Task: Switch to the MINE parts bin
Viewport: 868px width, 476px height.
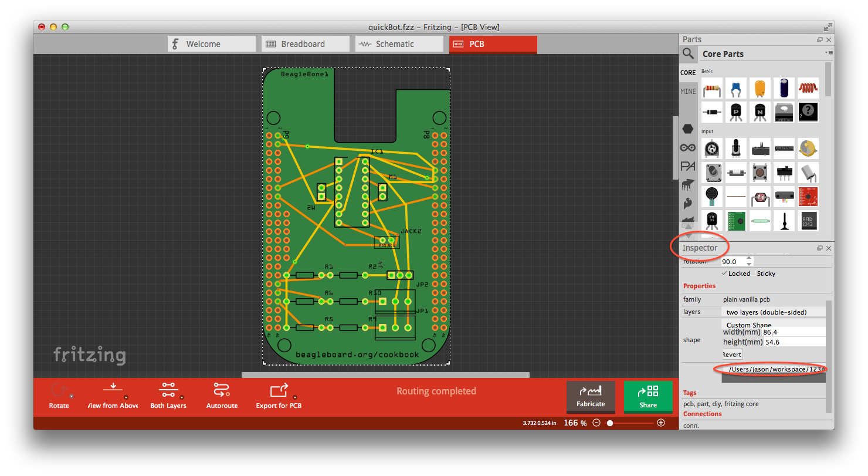Action: [687, 91]
